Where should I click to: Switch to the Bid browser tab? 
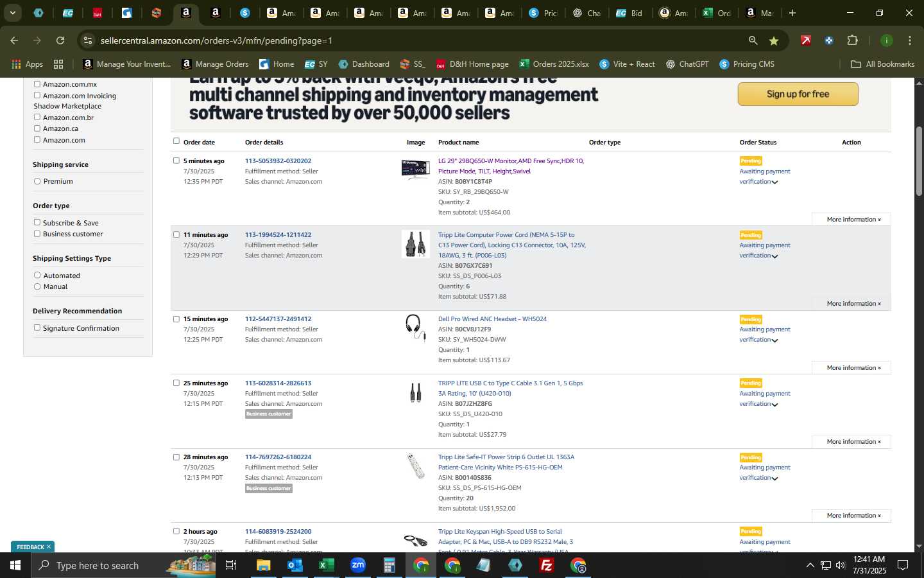[x=629, y=13]
